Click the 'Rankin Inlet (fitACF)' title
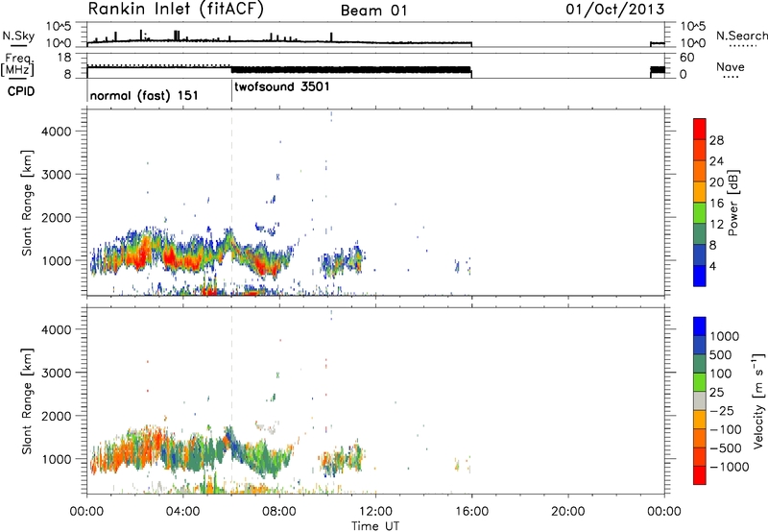The width and height of the screenshot is (768, 532). pyautogui.click(x=176, y=10)
